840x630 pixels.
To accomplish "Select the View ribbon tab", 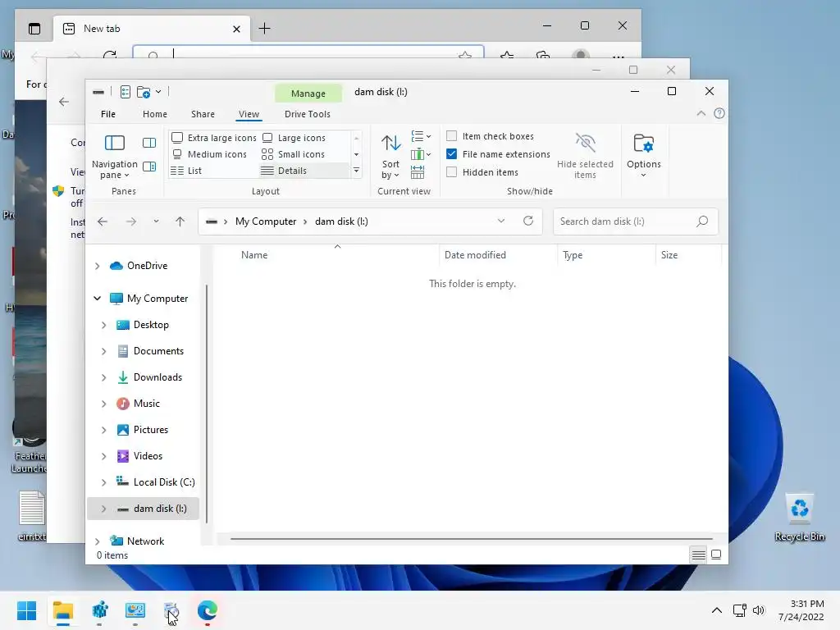I will [249, 114].
